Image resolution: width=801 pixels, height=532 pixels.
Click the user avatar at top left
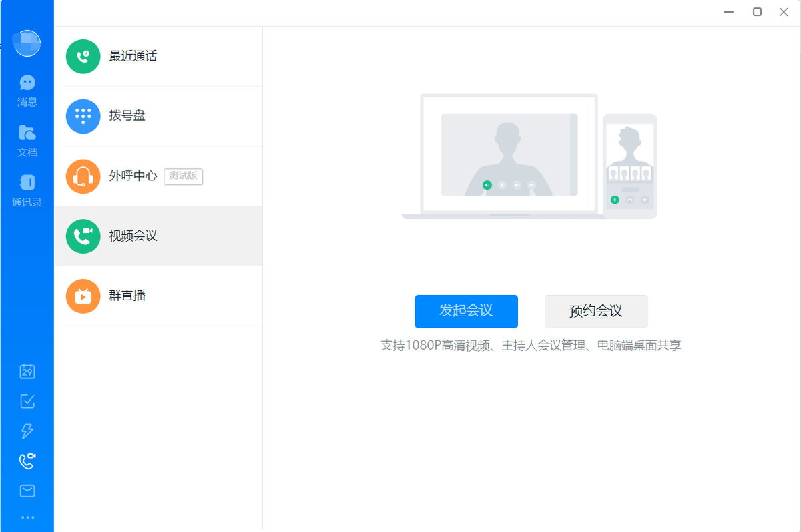tap(25, 43)
